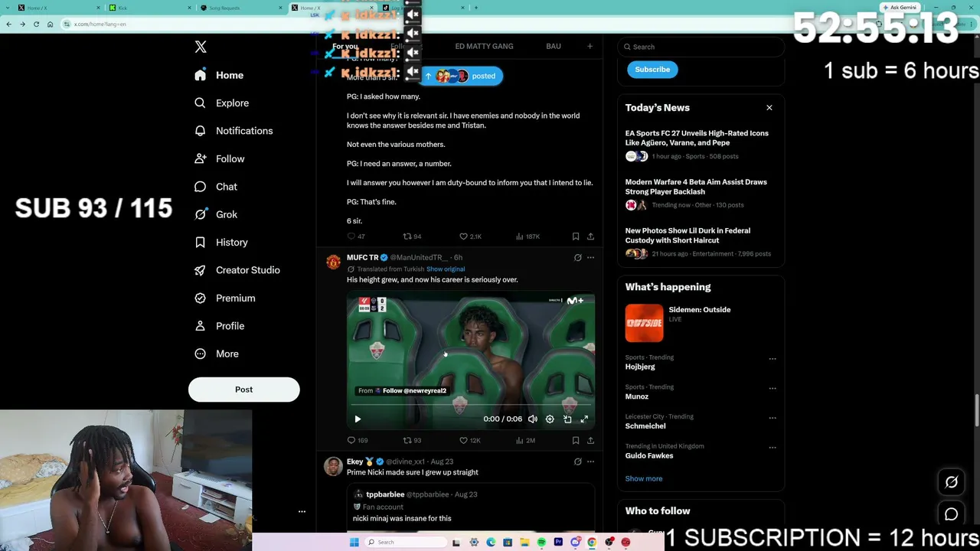This screenshot has width=980, height=551.
Task: Share the post with 2.1K likes
Action: tap(590, 236)
